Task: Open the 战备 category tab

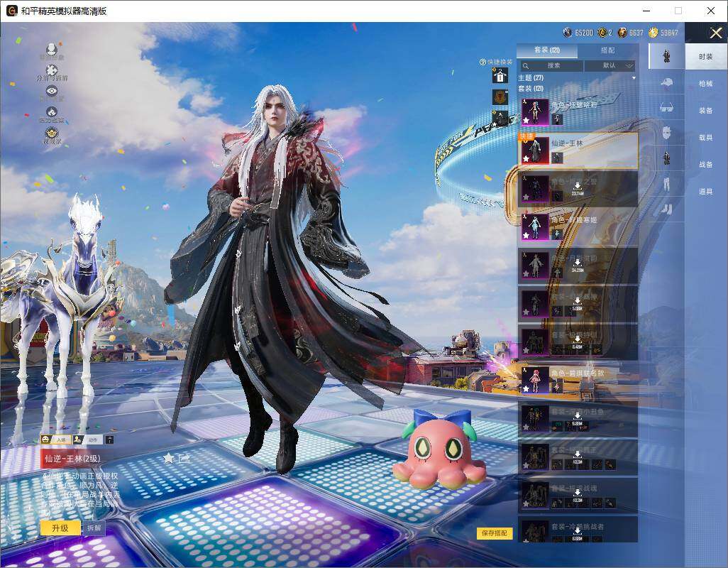Action: click(x=706, y=165)
